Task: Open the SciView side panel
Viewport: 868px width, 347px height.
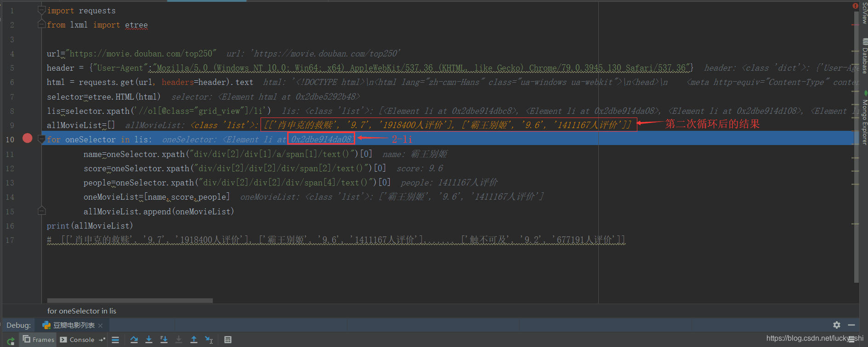Action: pos(864,12)
